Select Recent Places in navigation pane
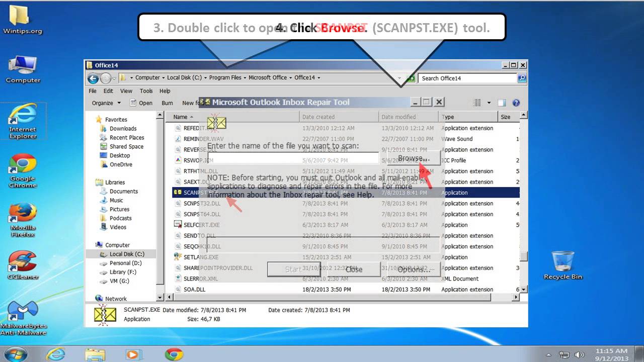The width and height of the screenshot is (644, 362). (127, 138)
